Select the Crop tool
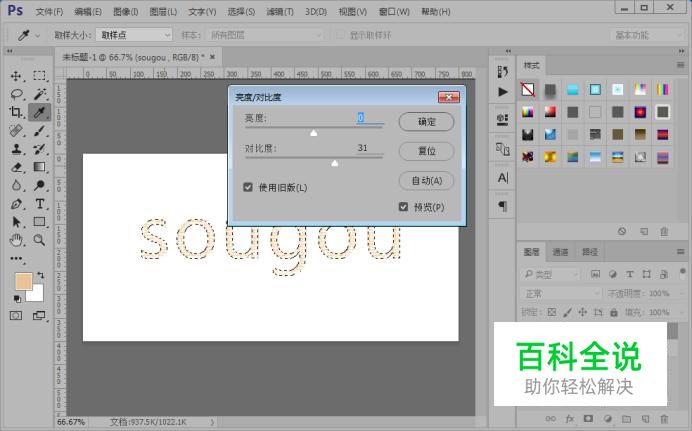This screenshot has width=692, height=431. (16, 112)
